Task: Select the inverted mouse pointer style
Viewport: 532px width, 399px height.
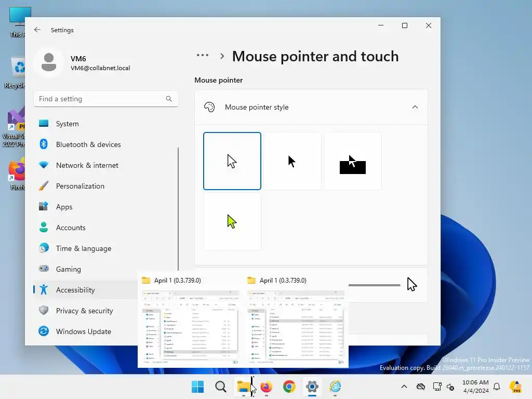Action: 353,161
